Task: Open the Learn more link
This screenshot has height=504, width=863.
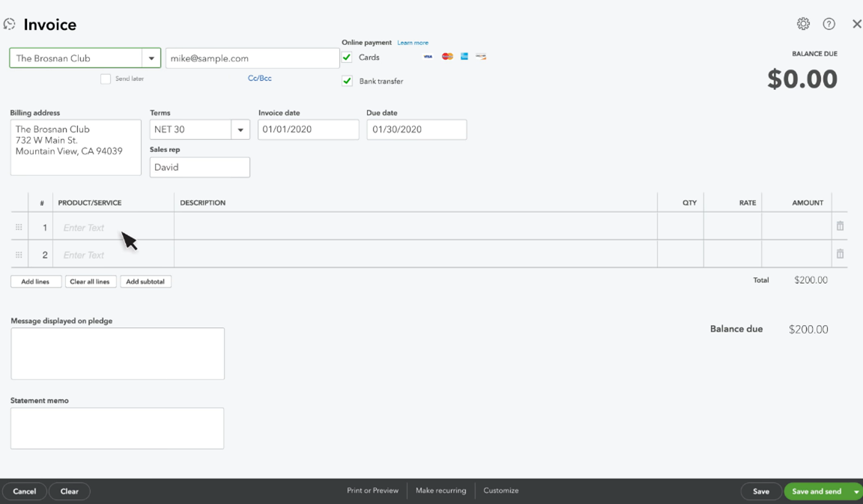Action: pos(413,43)
